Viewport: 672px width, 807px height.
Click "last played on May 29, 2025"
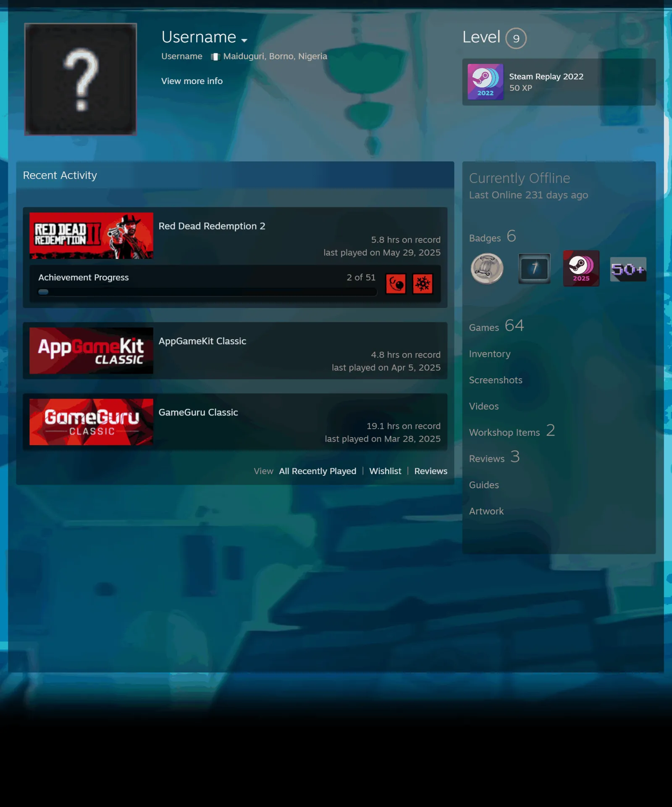(382, 253)
